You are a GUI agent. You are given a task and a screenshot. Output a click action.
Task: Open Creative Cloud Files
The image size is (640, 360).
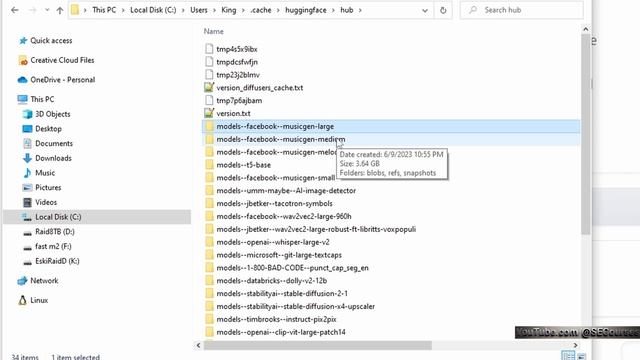[x=62, y=60]
